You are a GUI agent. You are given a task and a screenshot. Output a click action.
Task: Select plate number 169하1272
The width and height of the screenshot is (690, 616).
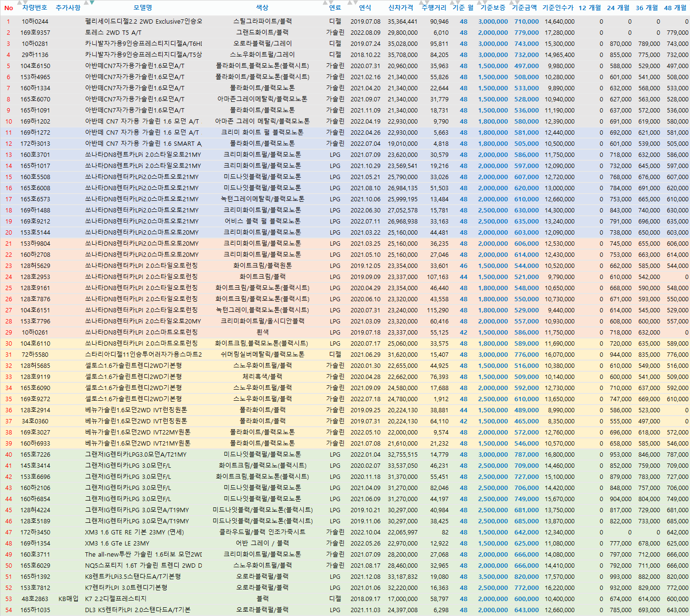(35, 133)
